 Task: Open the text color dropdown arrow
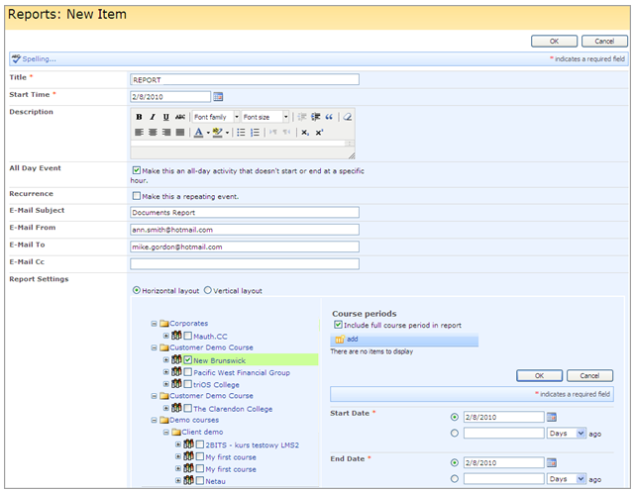(208, 133)
